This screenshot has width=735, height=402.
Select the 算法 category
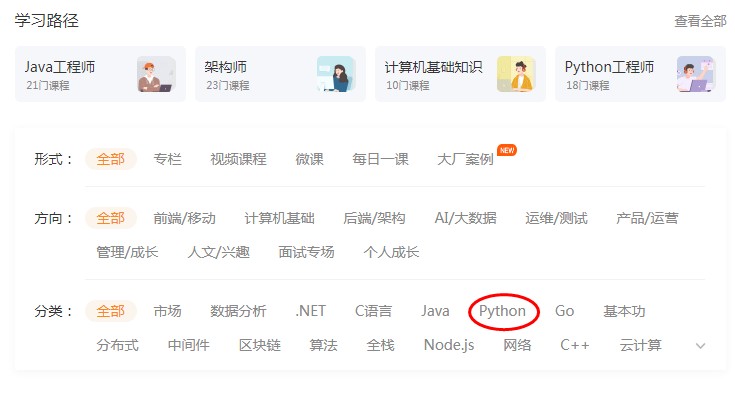click(323, 345)
